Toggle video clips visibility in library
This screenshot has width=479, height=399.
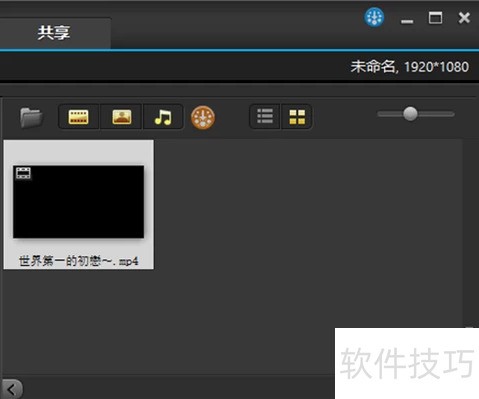[x=79, y=117]
